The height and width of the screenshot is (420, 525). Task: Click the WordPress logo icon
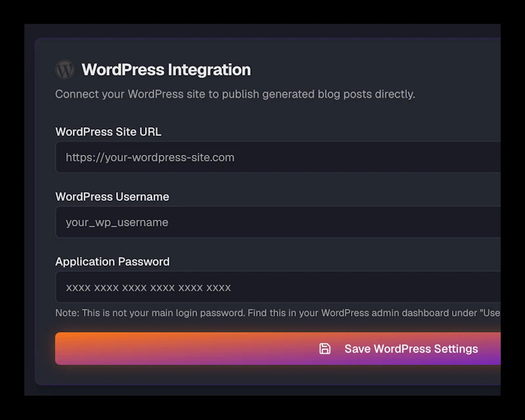click(x=64, y=70)
